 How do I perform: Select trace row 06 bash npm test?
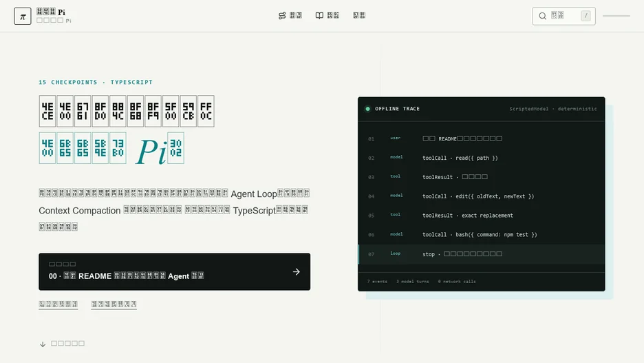pos(482,235)
